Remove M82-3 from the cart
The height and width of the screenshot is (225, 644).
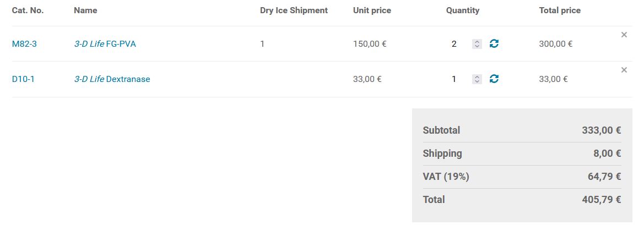click(624, 35)
